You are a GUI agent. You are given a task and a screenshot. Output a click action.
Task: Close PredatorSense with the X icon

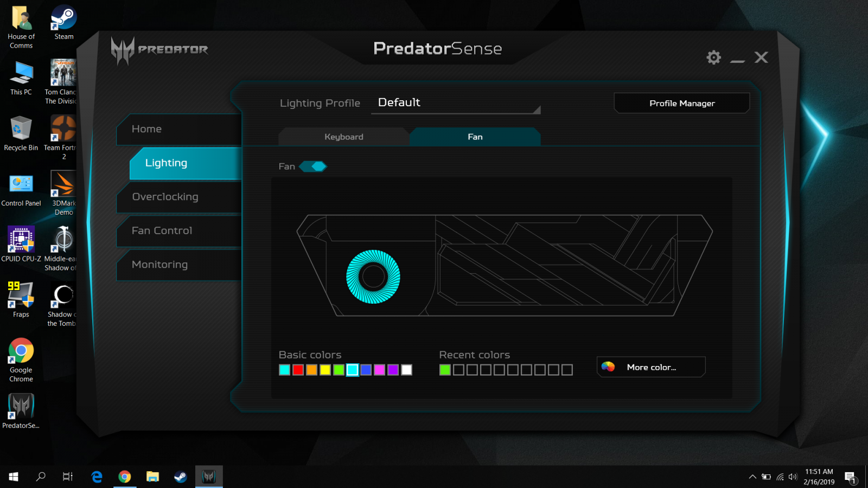coord(761,57)
